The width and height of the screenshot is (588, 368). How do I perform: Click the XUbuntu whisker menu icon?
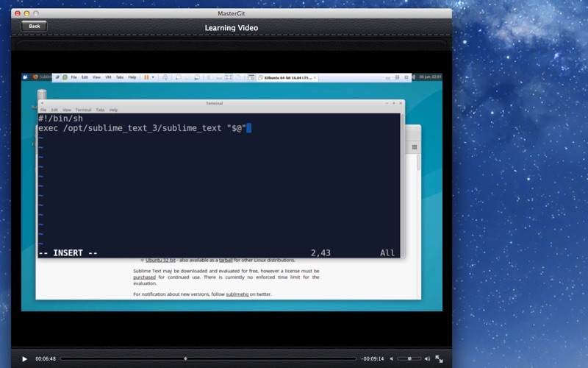[25, 77]
